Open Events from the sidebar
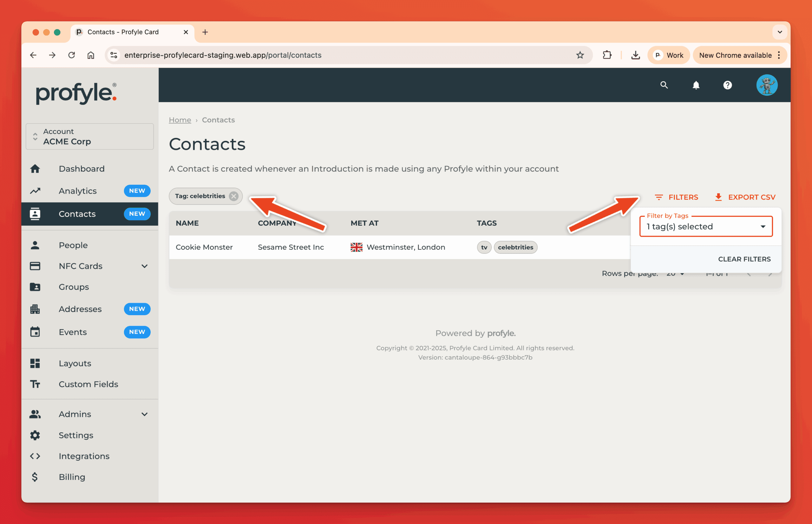 (x=73, y=332)
